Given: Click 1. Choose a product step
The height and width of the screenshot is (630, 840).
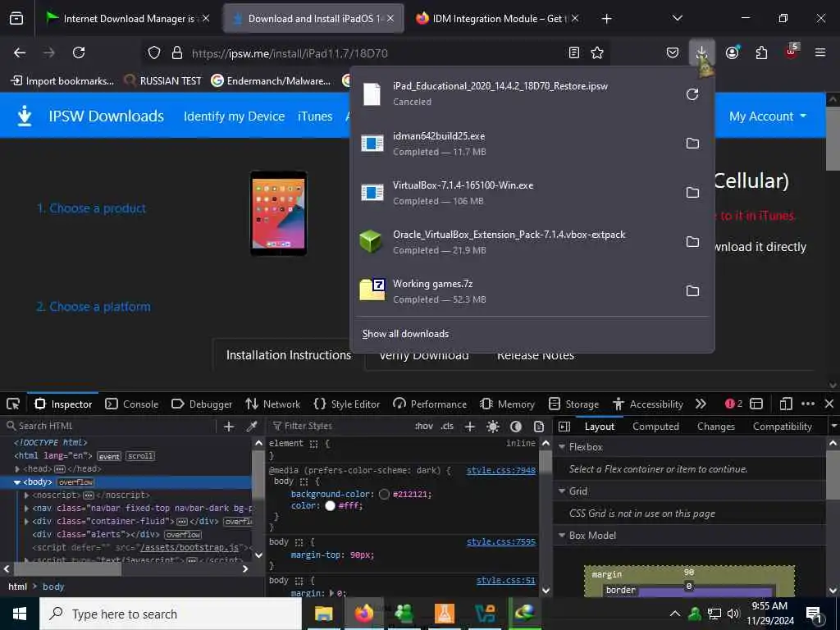Looking at the screenshot, I should 91,208.
